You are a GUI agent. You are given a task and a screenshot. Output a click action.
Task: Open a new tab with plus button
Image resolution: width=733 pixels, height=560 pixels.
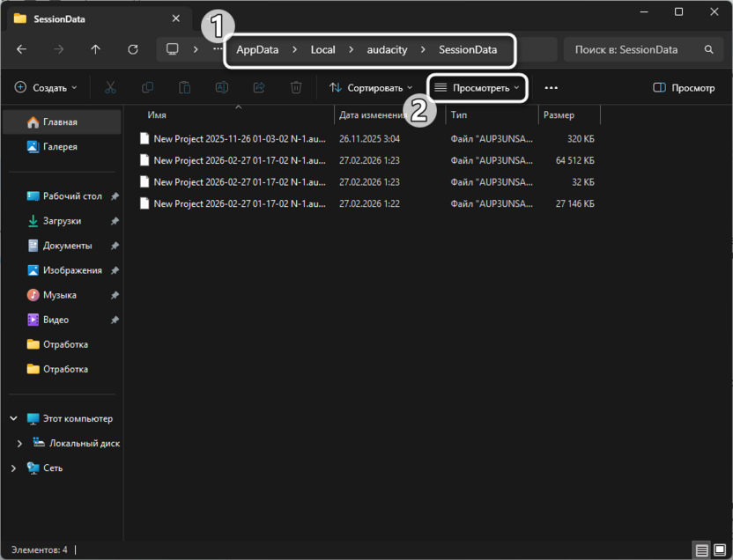tap(213, 18)
